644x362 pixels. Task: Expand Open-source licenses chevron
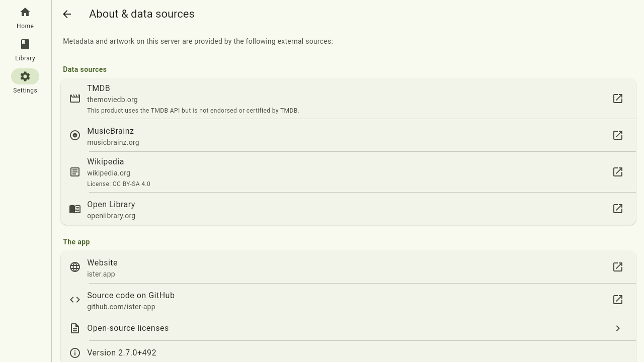pos(618,328)
